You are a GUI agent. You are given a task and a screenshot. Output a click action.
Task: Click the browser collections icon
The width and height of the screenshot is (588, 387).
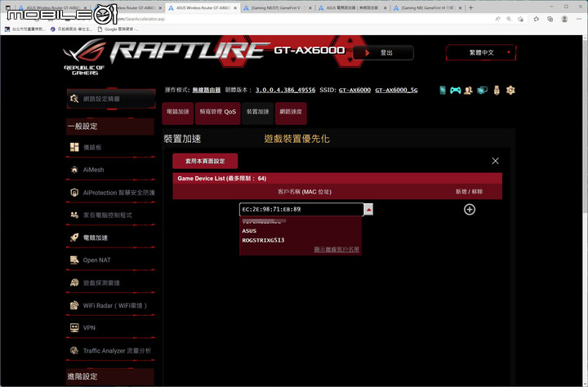pyautogui.click(x=550, y=19)
